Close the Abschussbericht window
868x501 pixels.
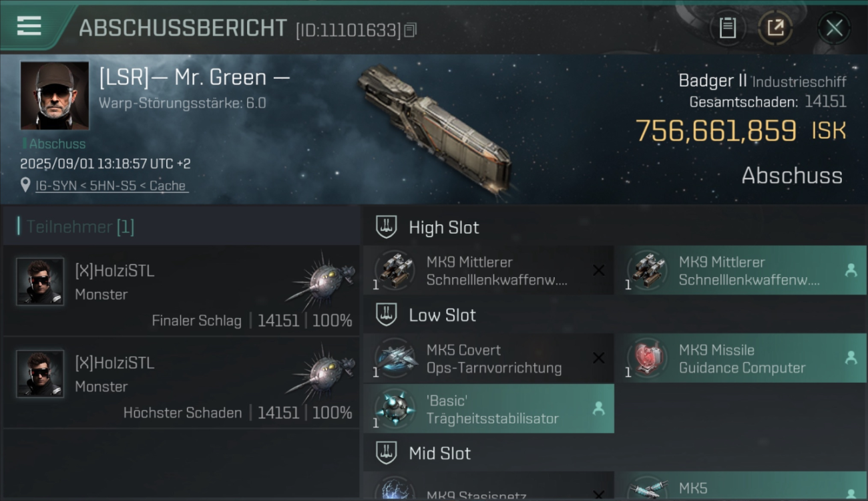[x=834, y=28]
